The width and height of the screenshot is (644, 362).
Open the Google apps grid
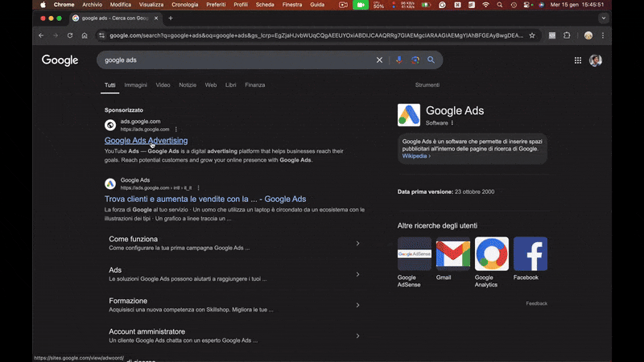pyautogui.click(x=577, y=60)
